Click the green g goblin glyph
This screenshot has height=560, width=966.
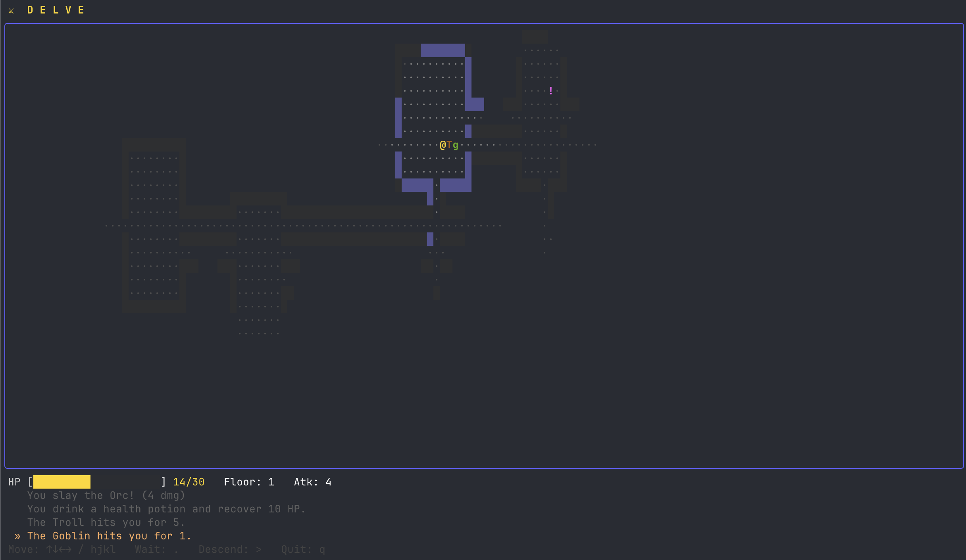point(456,146)
